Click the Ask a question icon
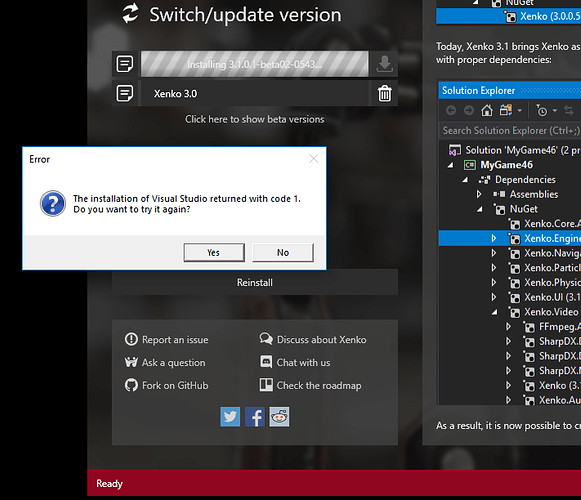This screenshot has height=500, width=581. [131, 362]
